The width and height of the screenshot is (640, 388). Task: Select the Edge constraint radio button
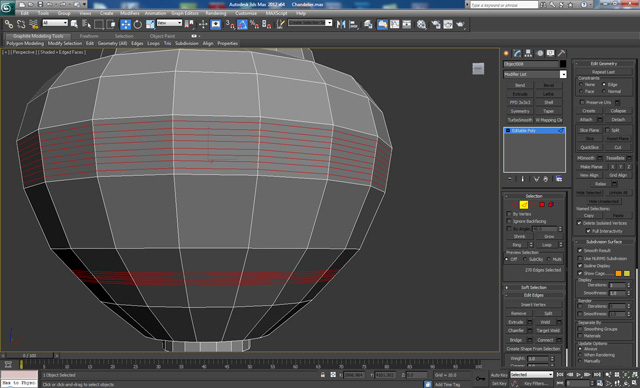[604, 84]
